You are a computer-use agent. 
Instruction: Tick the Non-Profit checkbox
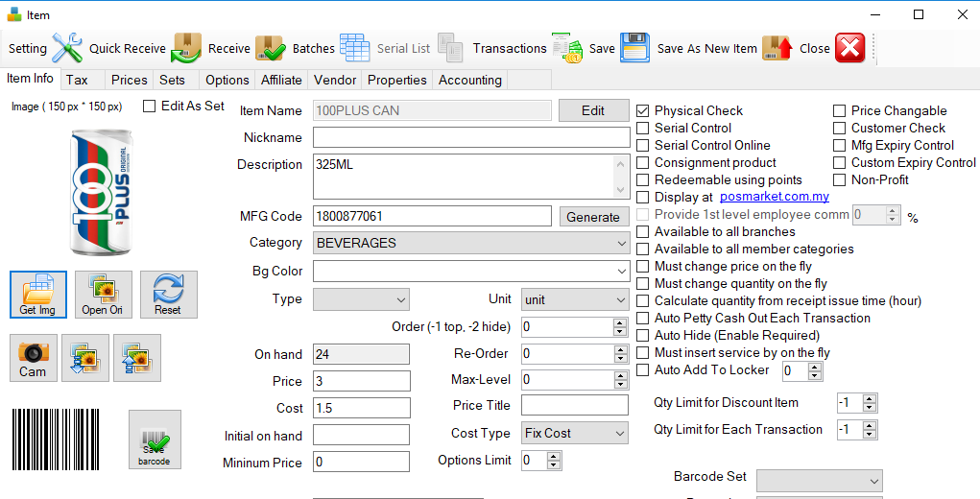tap(839, 179)
